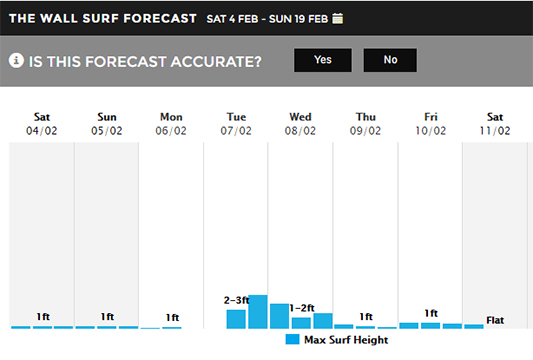Click The Wall Surf Forecast title
The width and height of the screenshot is (533, 360).
103,18
